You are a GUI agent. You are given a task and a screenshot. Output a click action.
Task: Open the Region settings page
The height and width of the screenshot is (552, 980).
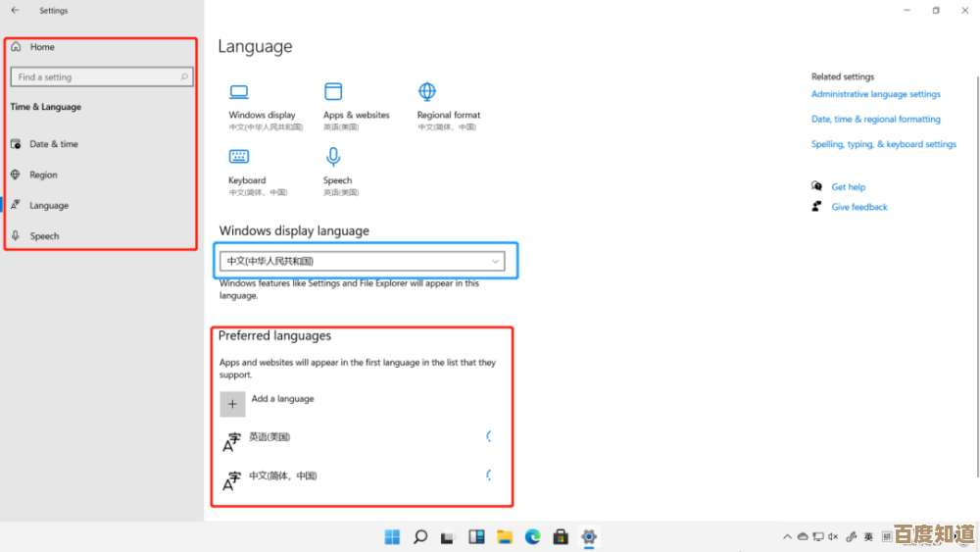(x=43, y=175)
